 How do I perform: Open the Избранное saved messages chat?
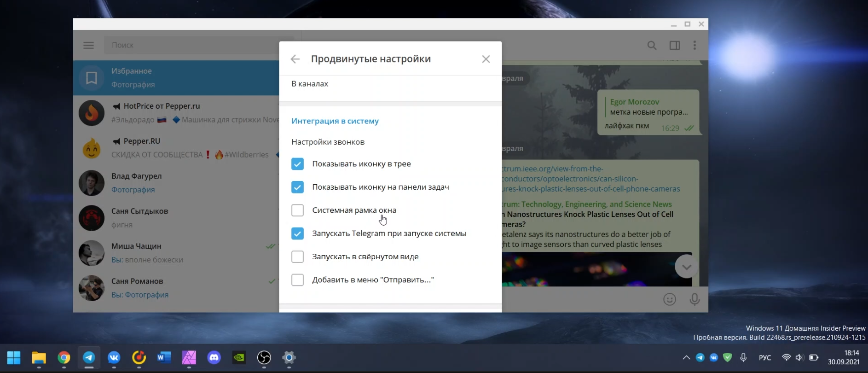coord(176,78)
